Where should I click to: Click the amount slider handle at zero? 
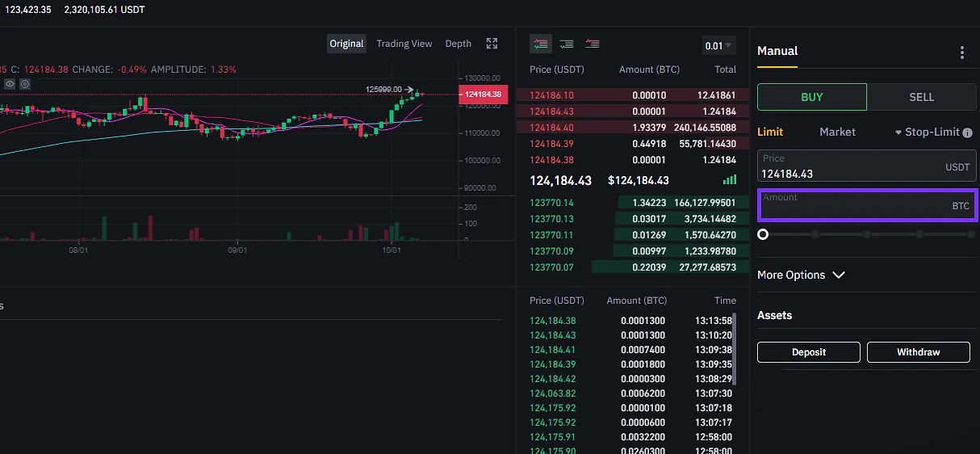[763, 234]
